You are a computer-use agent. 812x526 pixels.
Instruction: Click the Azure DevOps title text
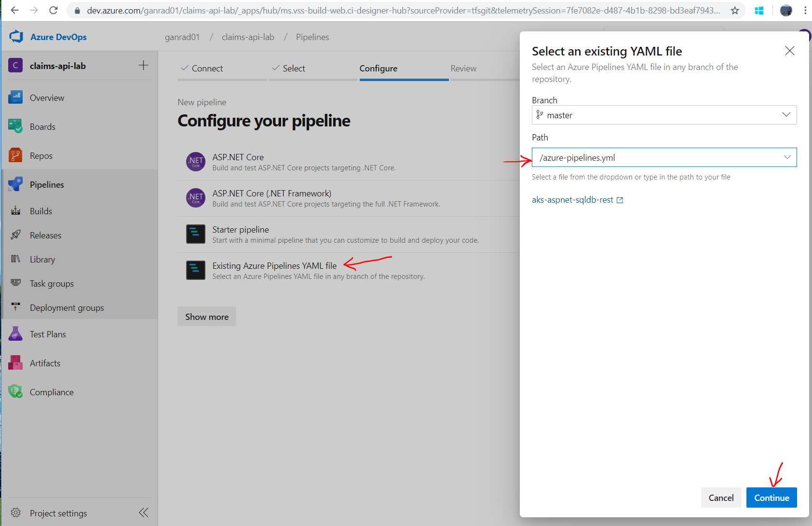coord(58,37)
